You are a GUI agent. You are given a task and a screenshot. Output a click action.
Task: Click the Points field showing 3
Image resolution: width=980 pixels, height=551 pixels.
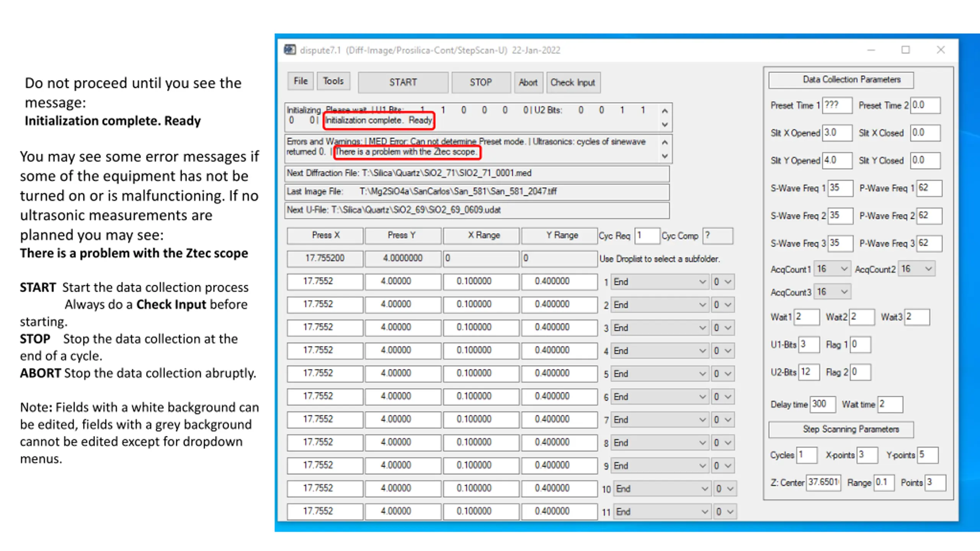click(935, 483)
